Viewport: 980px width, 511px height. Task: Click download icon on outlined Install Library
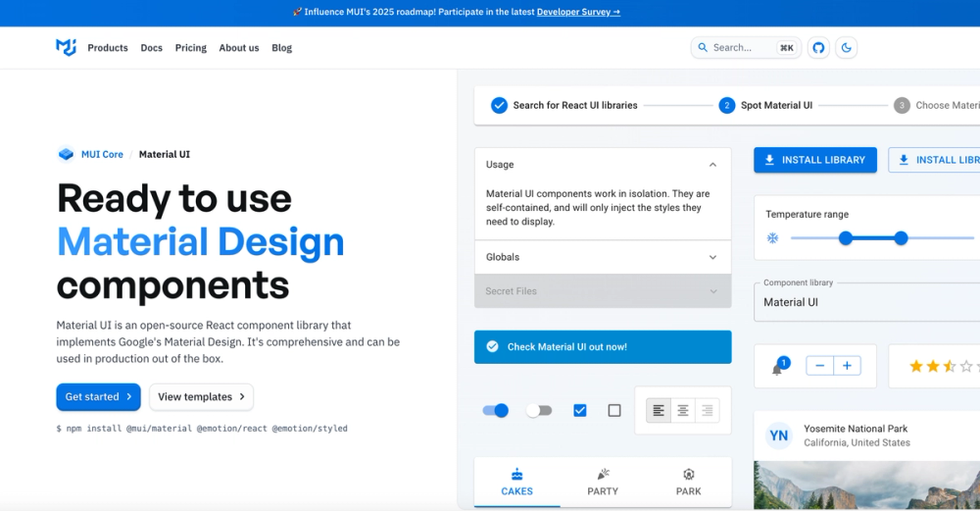(904, 160)
